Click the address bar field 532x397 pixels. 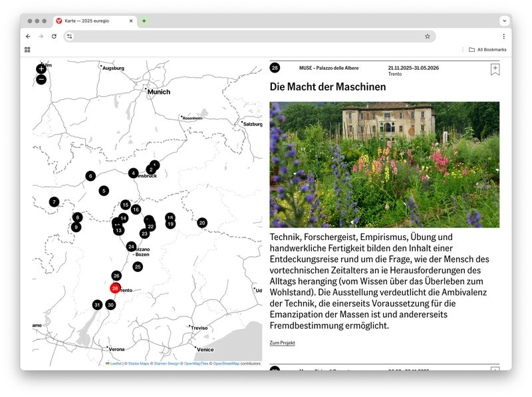[x=246, y=37]
